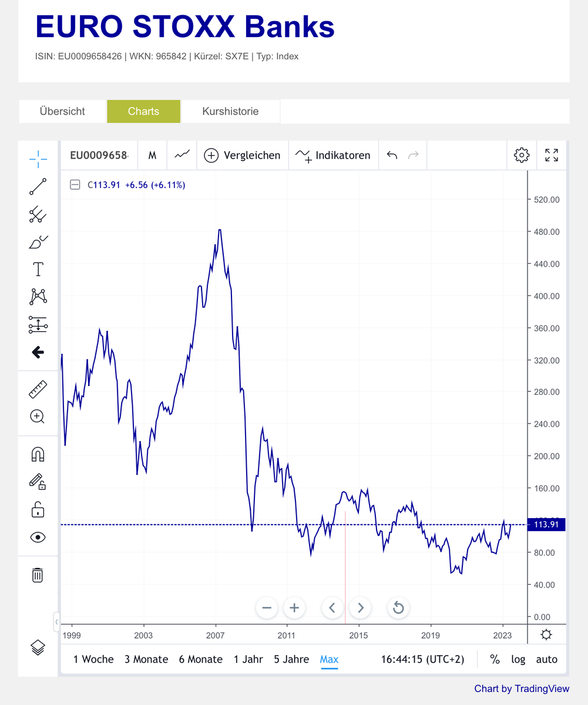Click the trash icon to remove drawings
The height and width of the screenshot is (705, 588).
point(38,575)
